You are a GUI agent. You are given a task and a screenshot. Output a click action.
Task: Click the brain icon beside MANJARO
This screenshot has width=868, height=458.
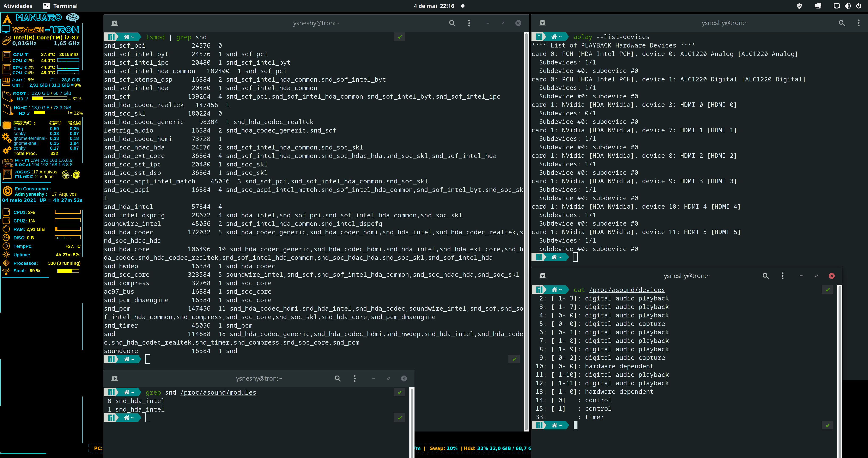(x=72, y=17)
